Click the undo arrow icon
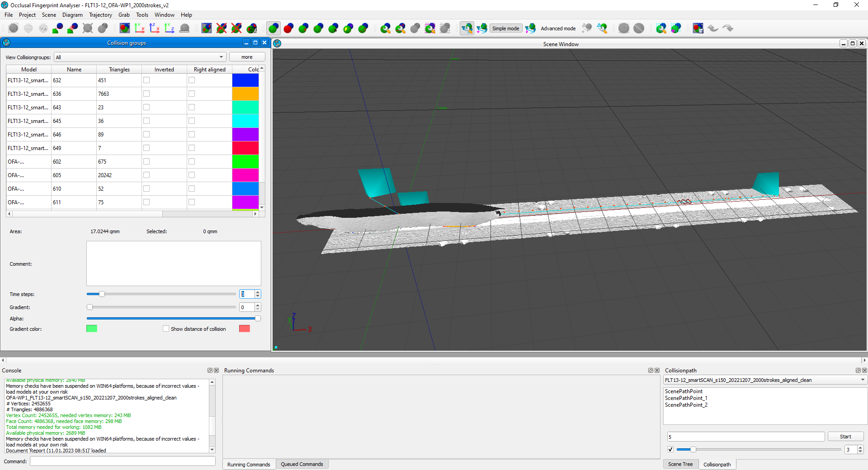Screen dimensions: 868x470 coord(713,28)
